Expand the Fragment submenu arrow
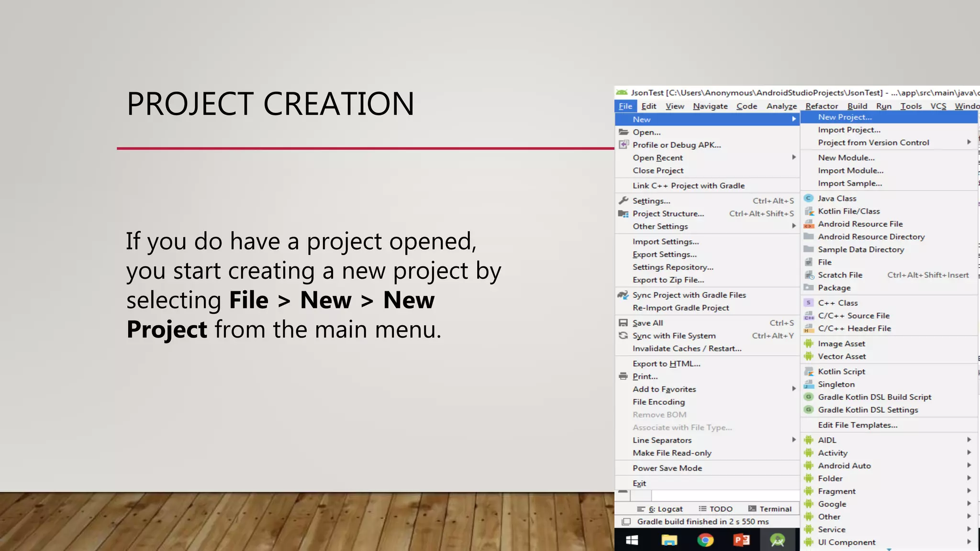This screenshot has height=551, width=980. click(x=969, y=491)
